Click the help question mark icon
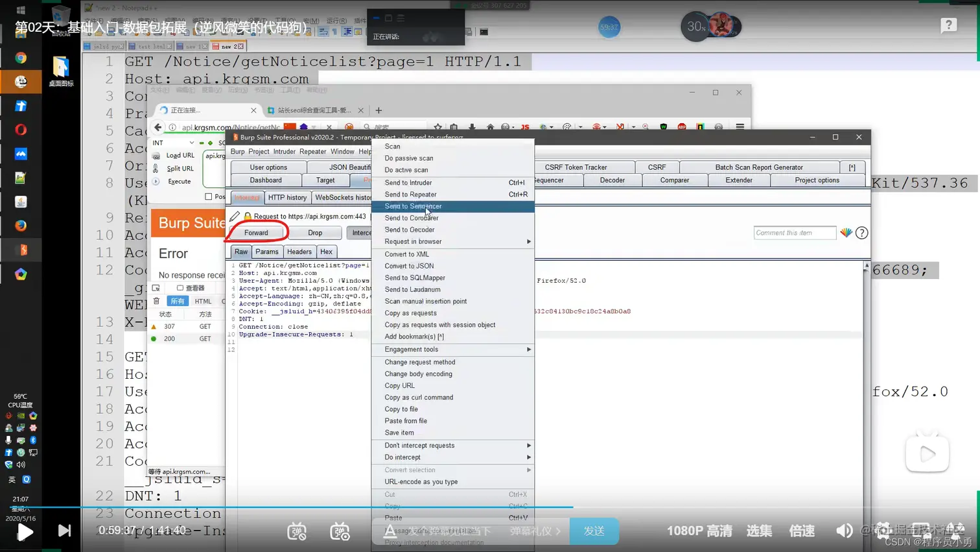980x552 pixels. [948, 25]
